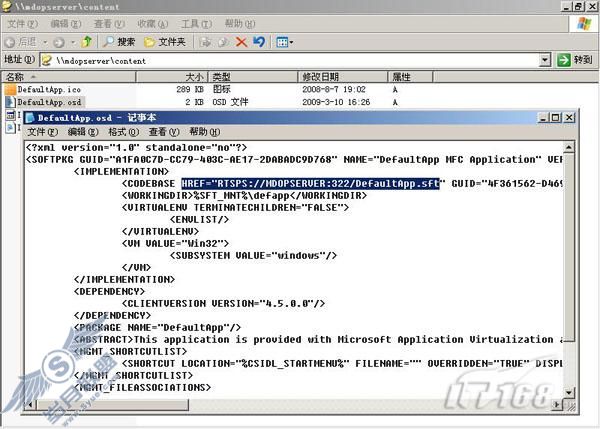Image resolution: width=600 pixels, height=429 pixels.
Task: Open the Explorer 文件(F) menu
Action: [22, 24]
